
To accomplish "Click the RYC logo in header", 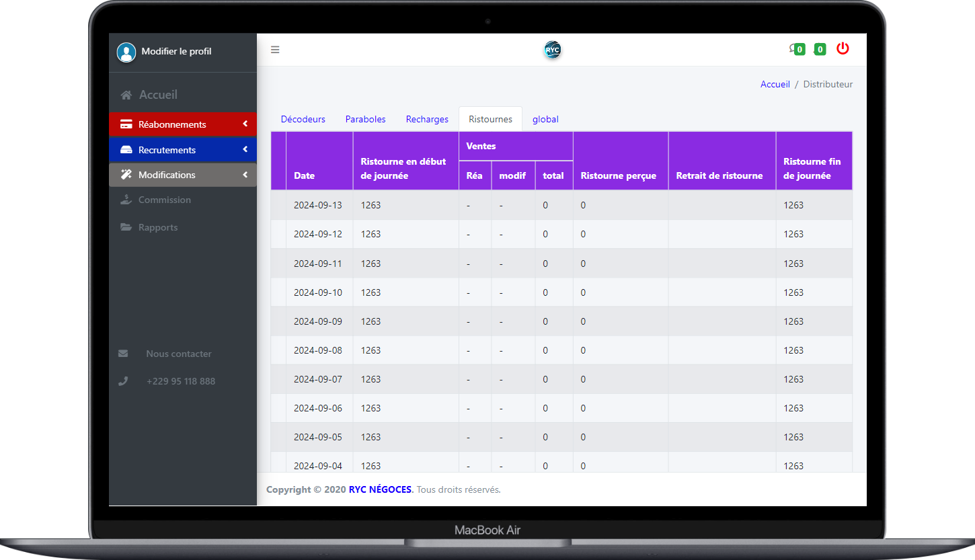I will [552, 50].
